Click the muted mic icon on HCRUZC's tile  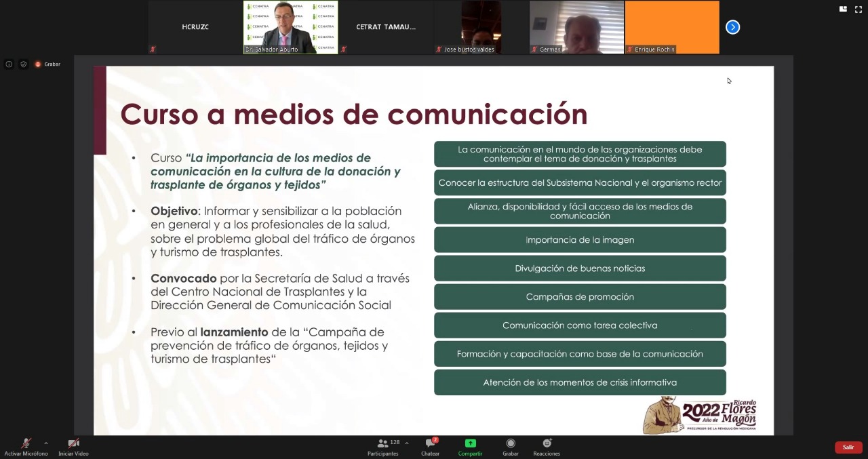click(153, 49)
